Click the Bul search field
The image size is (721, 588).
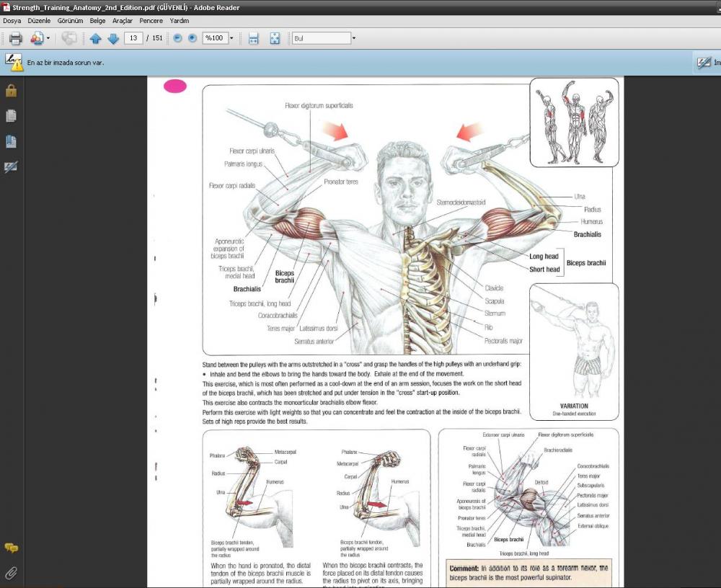coord(322,38)
